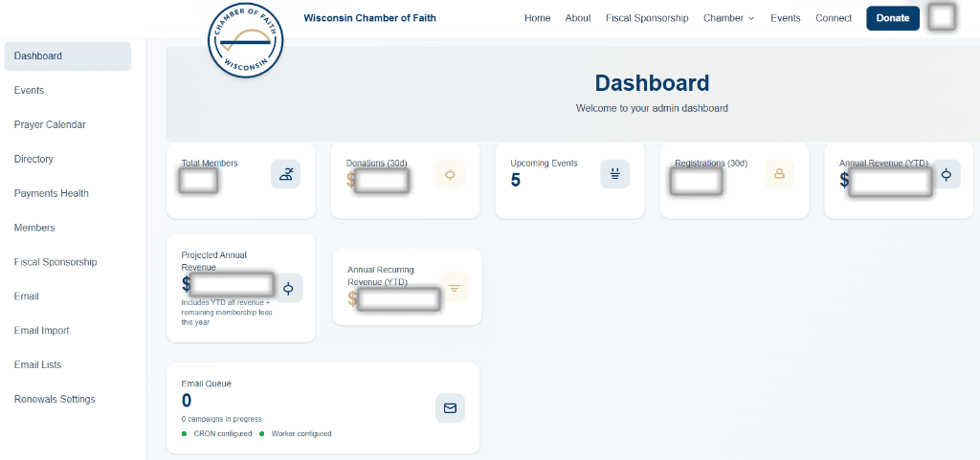The image size is (980, 460).
Task: Click the Wisconsin Chamber of Faith title
Action: point(370,18)
